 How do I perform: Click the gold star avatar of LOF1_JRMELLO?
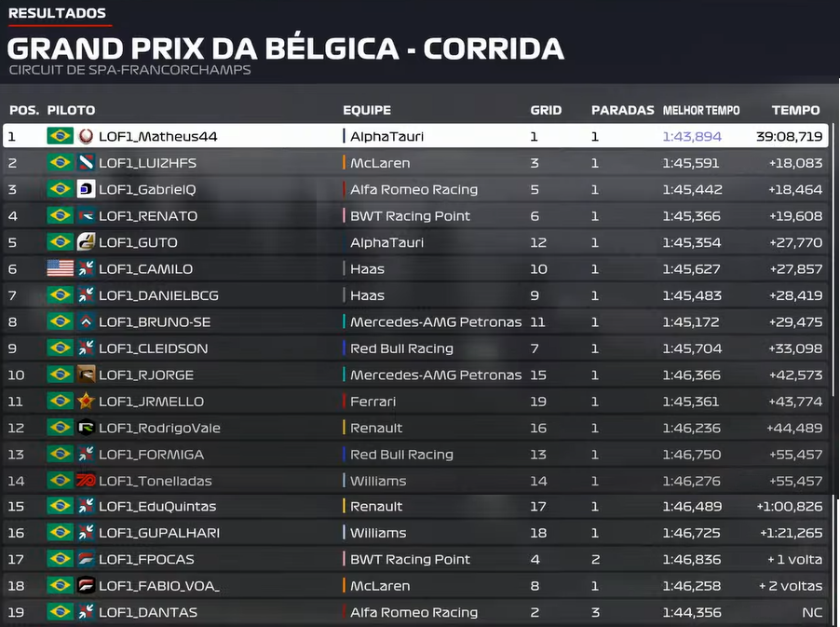86,401
